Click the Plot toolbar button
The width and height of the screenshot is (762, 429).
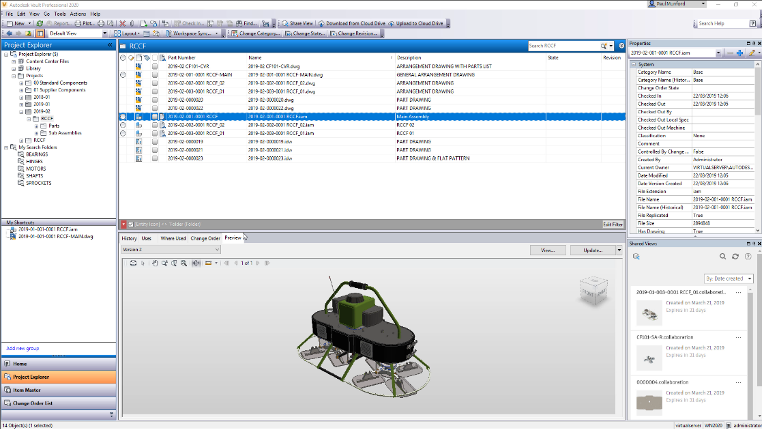point(84,23)
